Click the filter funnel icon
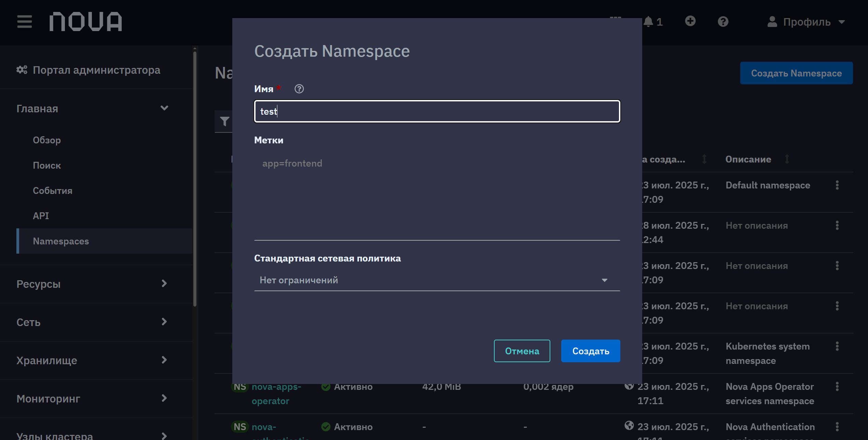 click(x=224, y=122)
